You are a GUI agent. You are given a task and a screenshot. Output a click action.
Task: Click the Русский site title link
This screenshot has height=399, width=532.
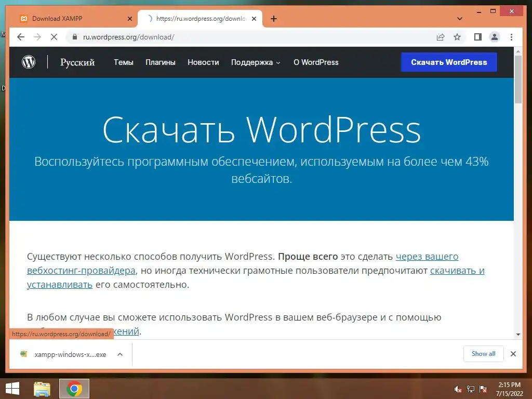pos(77,62)
